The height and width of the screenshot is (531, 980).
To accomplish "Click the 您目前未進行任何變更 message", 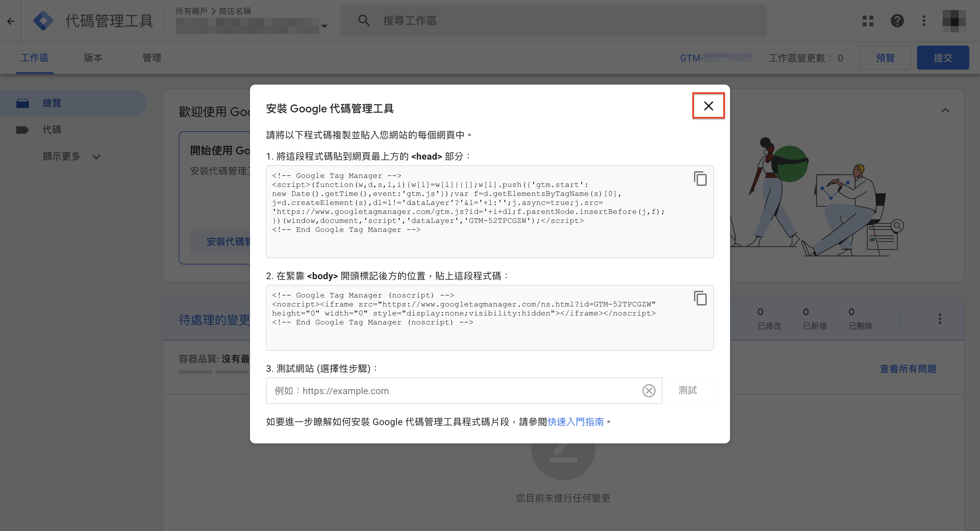I will click(563, 498).
